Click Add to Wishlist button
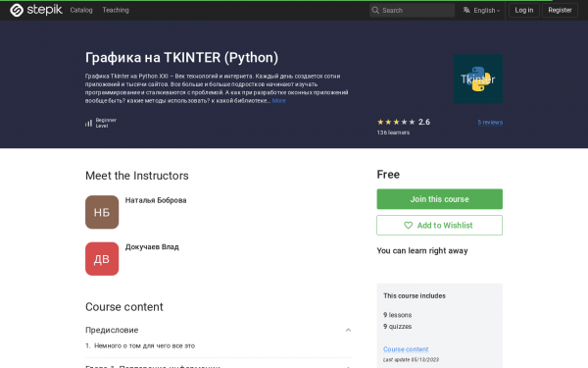 [439, 226]
